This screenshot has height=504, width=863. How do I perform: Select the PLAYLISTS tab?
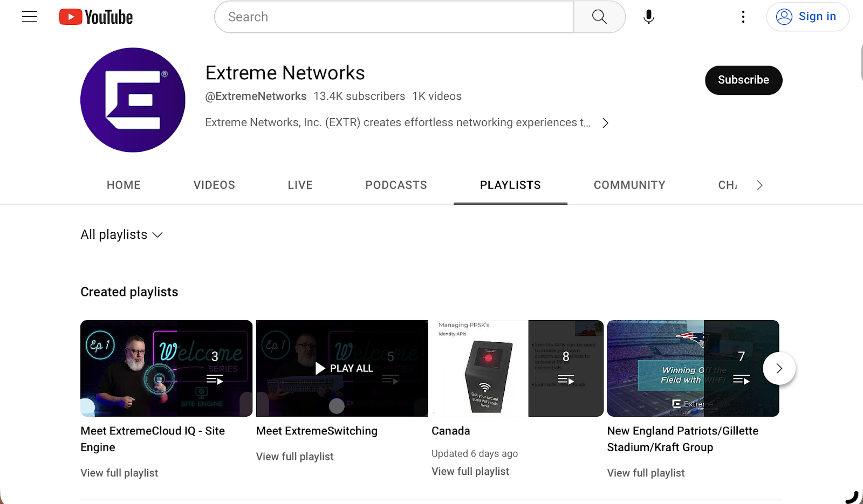pyautogui.click(x=510, y=185)
